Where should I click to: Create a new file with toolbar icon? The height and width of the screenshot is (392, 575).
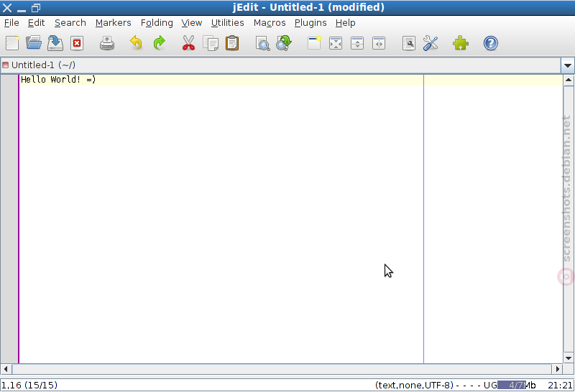pyautogui.click(x=12, y=43)
